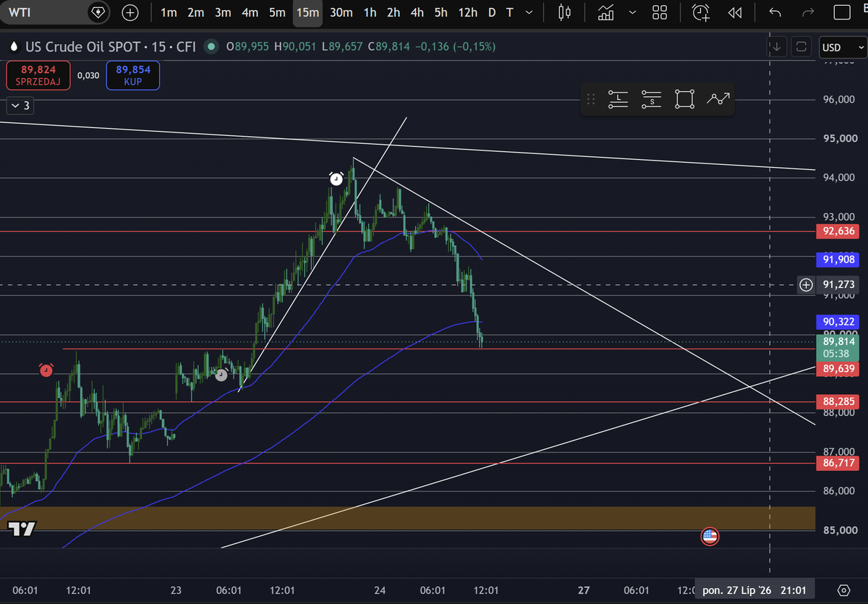Click the premium diamond badge next to WTI

click(99, 12)
